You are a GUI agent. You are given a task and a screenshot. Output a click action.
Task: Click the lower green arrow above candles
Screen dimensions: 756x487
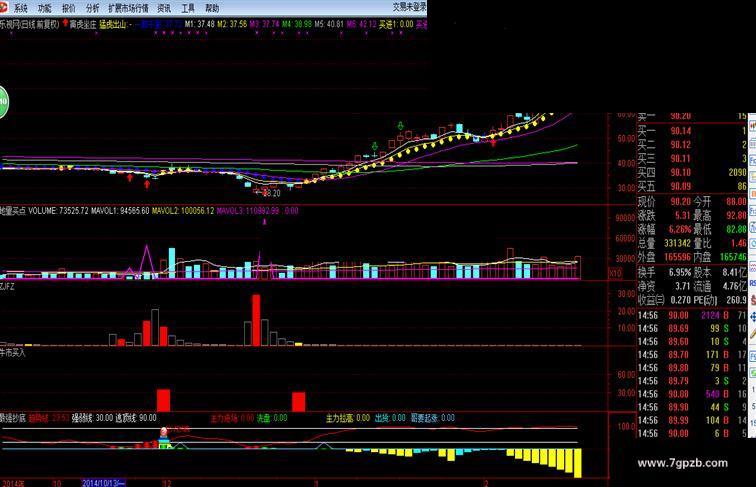pos(375,146)
